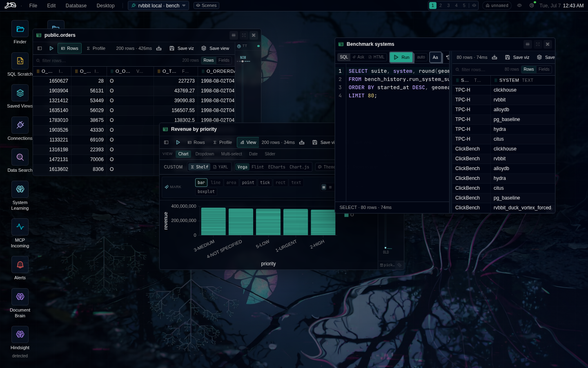Select the bar mark type
Viewport: 588px width, 368px height.
201,183
